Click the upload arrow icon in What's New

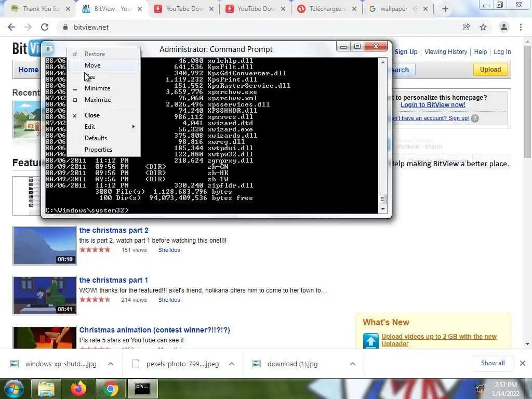coord(370,340)
